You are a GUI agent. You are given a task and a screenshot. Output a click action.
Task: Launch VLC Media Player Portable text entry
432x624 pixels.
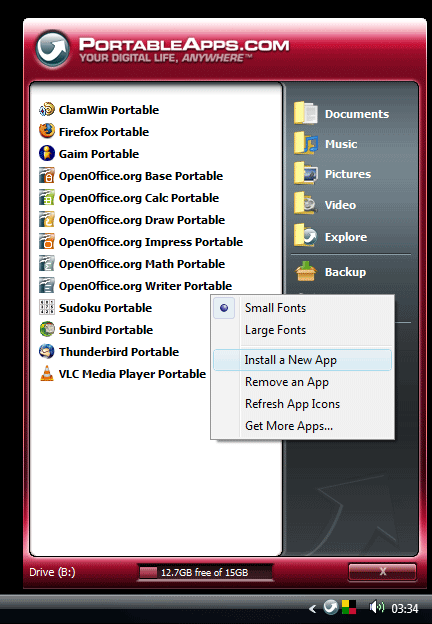click(132, 374)
